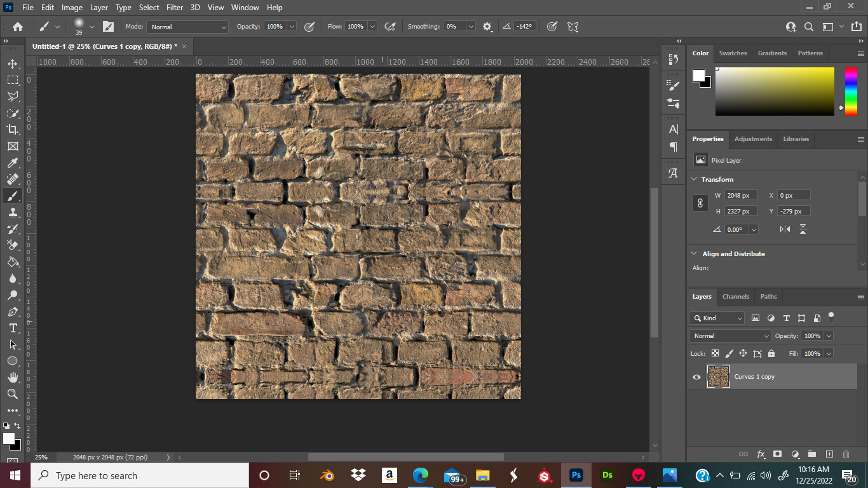Add a layer mask from Layers panel
The height and width of the screenshot is (488, 868).
[778, 454]
